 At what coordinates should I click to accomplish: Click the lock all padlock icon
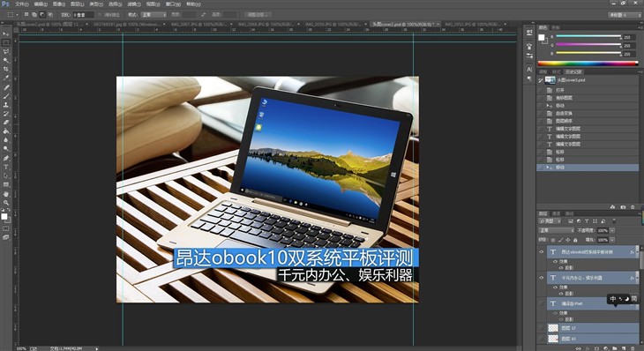point(575,240)
